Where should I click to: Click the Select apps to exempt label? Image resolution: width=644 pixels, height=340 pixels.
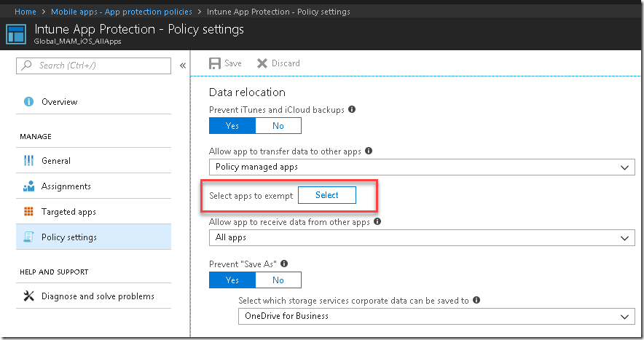(x=251, y=196)
